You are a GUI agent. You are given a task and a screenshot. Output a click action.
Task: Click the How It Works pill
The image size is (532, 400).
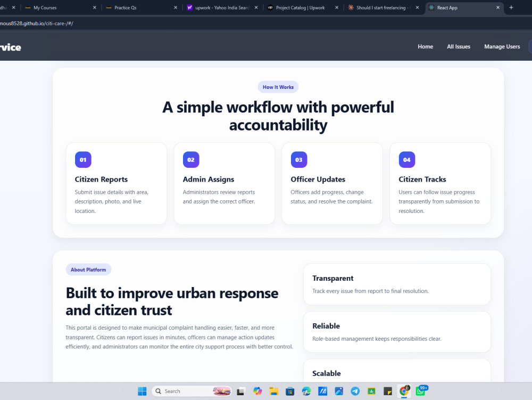click(x=278, y=87)
